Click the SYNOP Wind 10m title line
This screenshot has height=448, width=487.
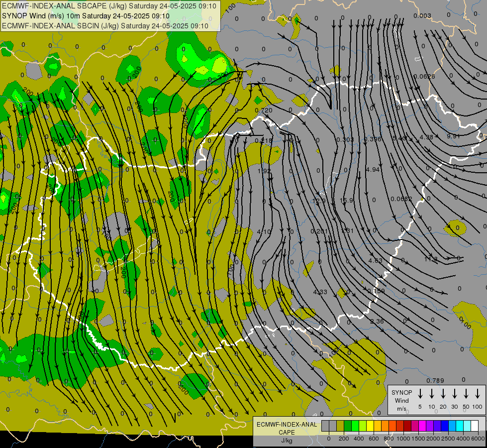pyautogui.click(x=86, y=16)
